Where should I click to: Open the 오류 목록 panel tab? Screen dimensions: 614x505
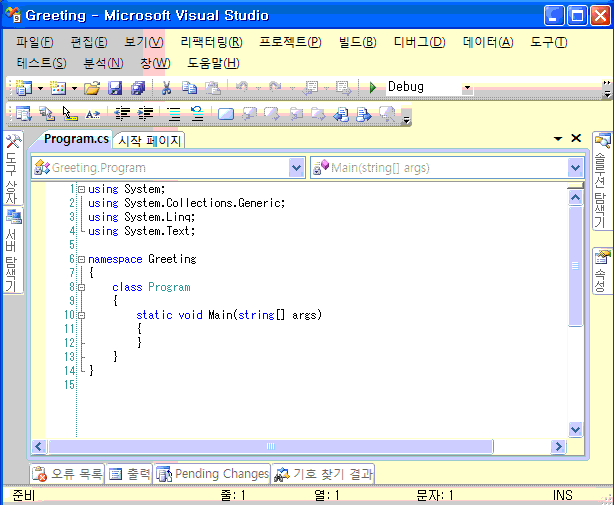67,474
